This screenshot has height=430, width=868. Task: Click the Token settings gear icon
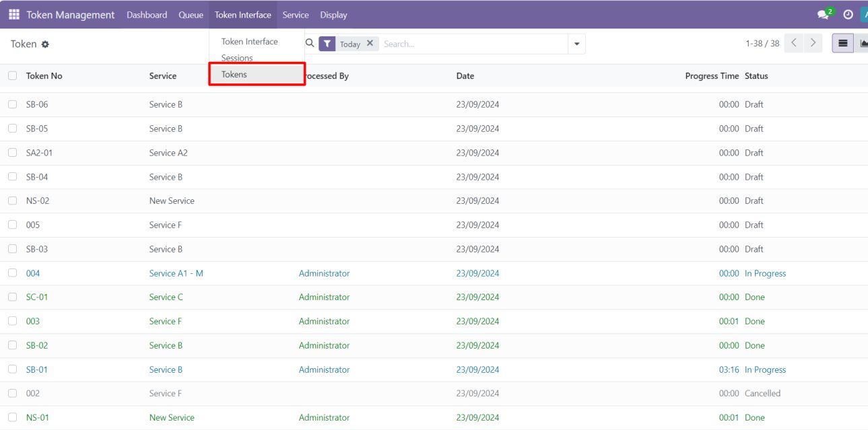pos(45,44)
